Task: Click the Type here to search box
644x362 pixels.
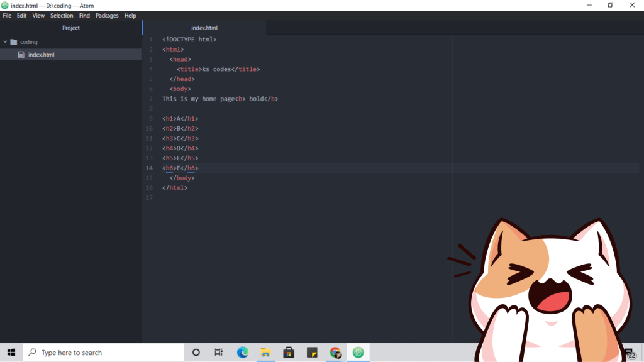Action: [104, 353]
